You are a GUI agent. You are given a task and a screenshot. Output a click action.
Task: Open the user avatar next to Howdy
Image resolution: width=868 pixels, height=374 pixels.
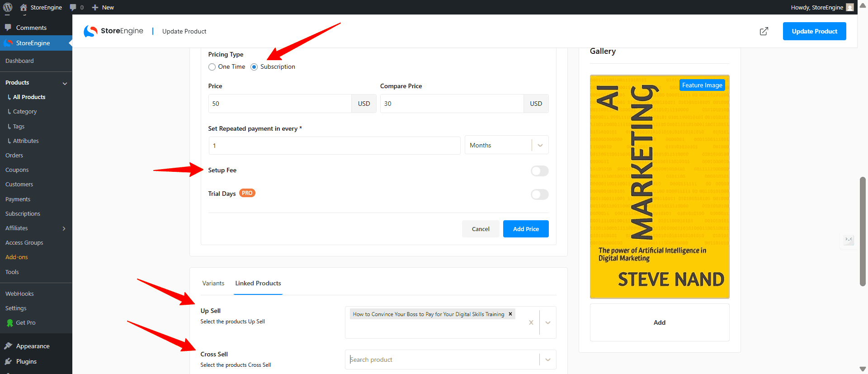[850, 7]
